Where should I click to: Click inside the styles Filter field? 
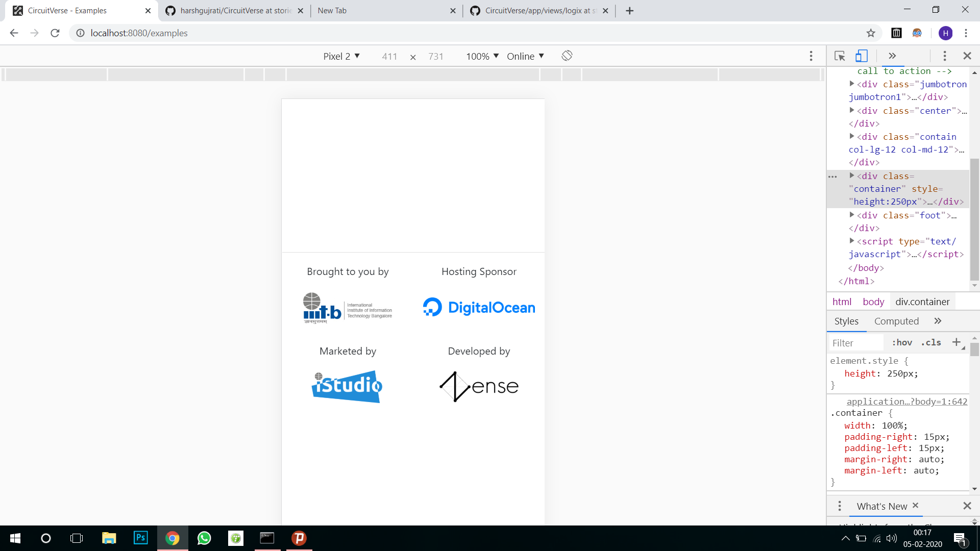tap(855, 342)
